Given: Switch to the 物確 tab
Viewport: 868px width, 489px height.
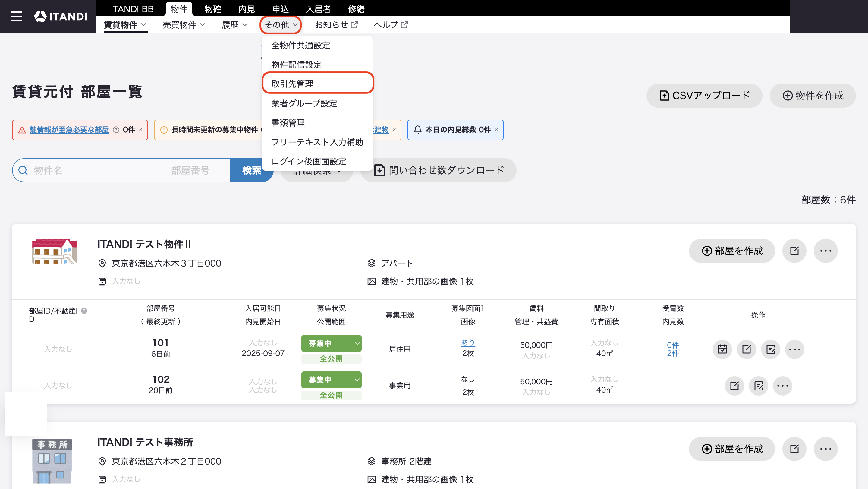Looking at the screenshot, I should 212,9.
